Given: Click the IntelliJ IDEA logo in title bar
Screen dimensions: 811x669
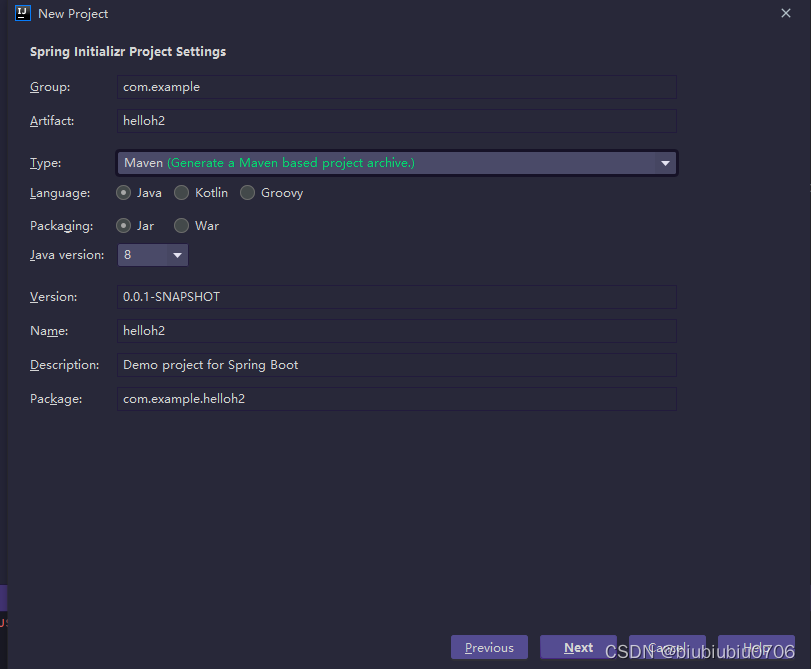Looking at the screenshot, I should pyautogui.click(x=23, y=13).
